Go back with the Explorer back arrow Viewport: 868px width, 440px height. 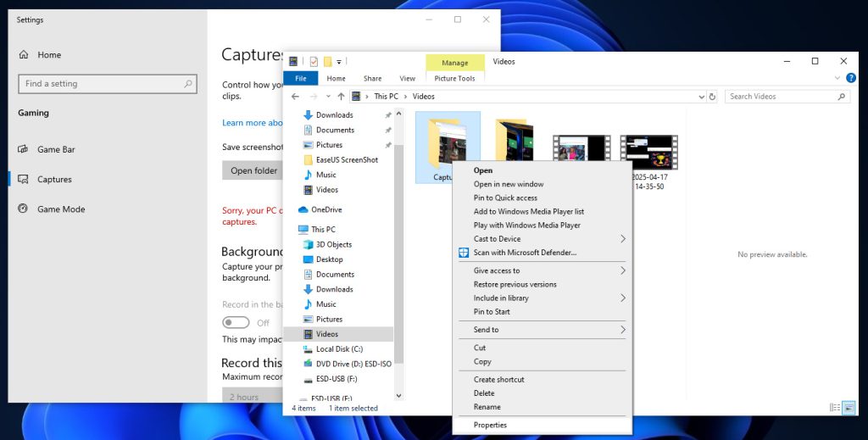pos(295,97)
